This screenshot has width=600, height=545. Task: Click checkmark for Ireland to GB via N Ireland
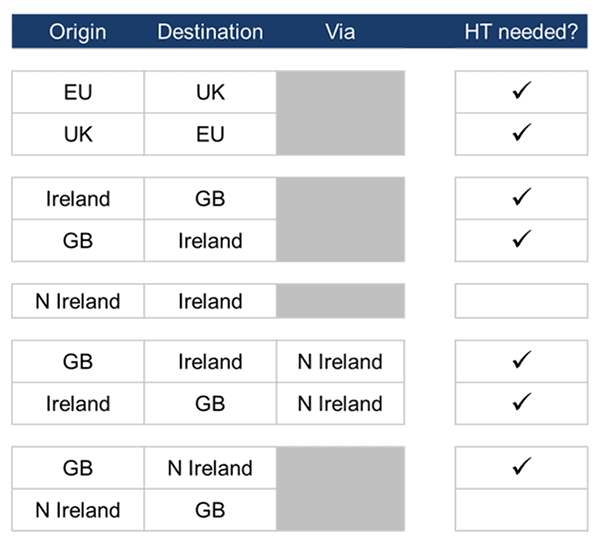pyautogui.click(x=520, y=403)
